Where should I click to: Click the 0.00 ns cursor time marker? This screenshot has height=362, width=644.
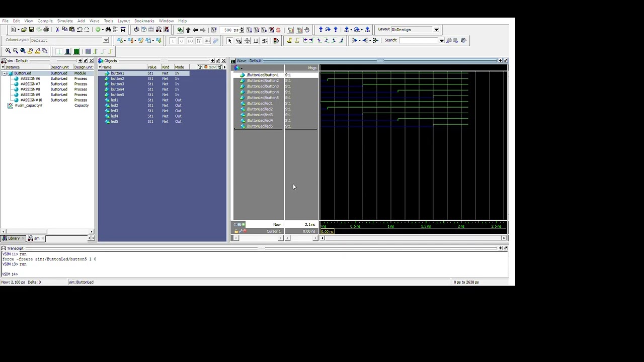[x=327, y=231]
